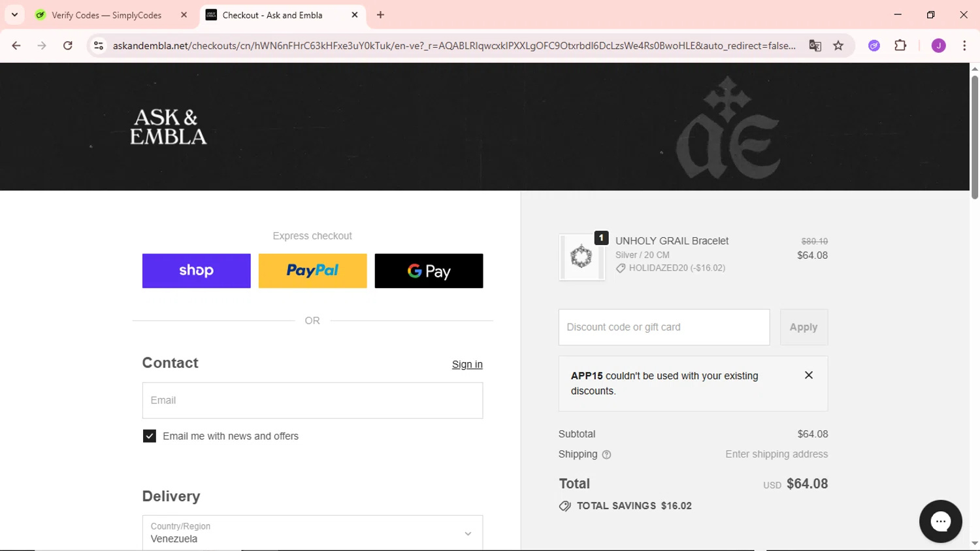Viewport: 980px width, 551px height.
Task: Switch to the Verify Codes — SimplyCodes tab
Action: (x=106, y=15)
